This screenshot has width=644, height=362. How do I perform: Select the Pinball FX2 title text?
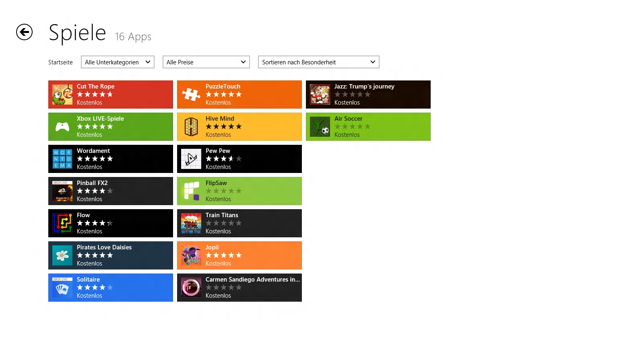(x=92, y=183)
